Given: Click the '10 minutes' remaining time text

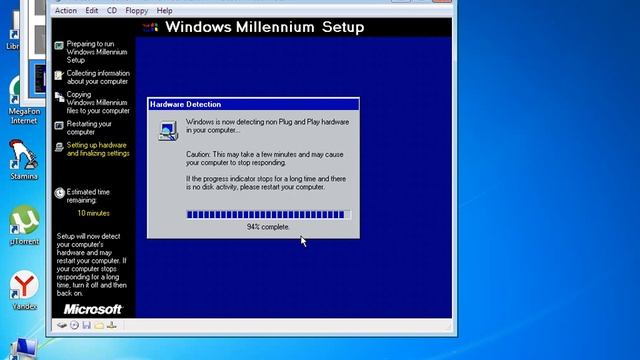Looking at the screenshot, I should coord(93,213).
